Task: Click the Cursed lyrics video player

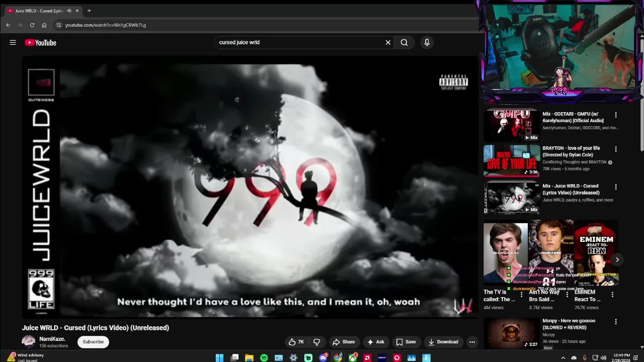Action: [x=250, y=187]
